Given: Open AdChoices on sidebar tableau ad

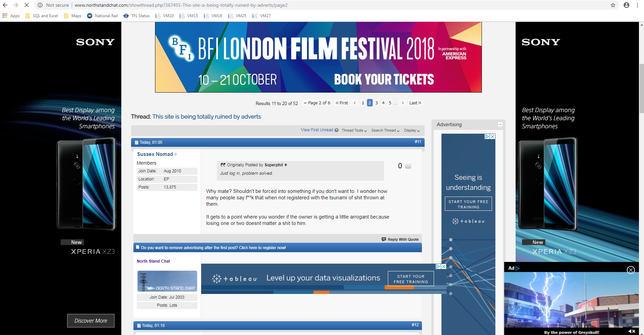Looking at the screenshot, I should click(487, 136).
